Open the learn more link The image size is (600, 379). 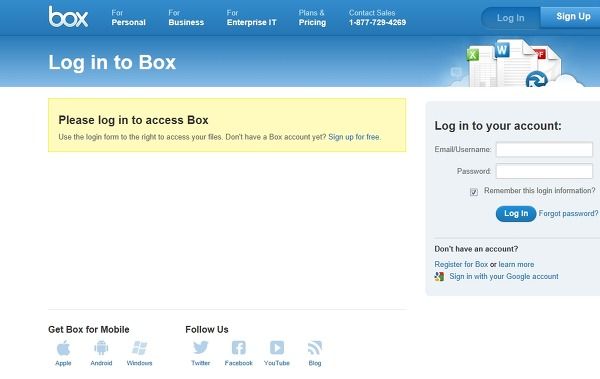pos(516,264)
